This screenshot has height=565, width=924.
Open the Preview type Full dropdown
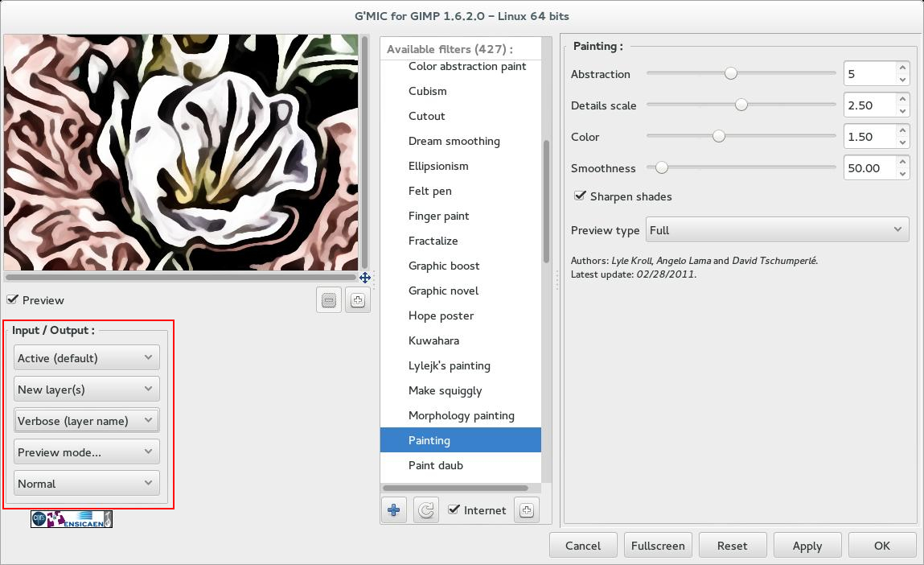pyautogui.click(x=778, y=230)
